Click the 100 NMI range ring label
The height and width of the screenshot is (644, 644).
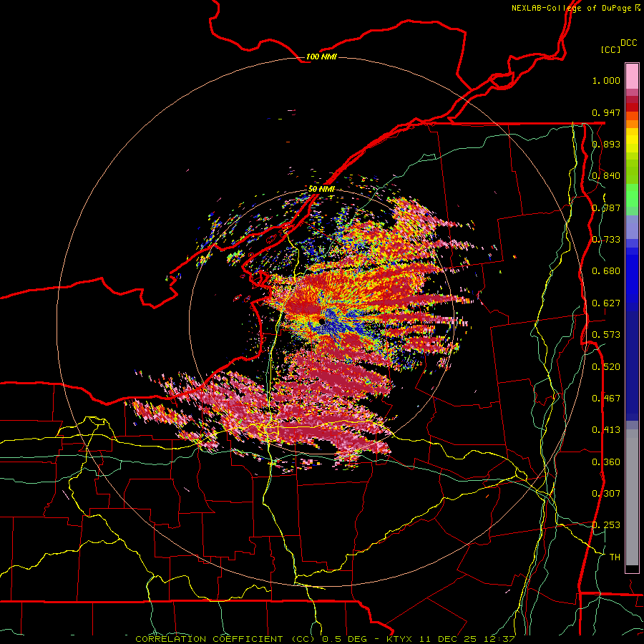pyautogui.click(x=321, y=57)
